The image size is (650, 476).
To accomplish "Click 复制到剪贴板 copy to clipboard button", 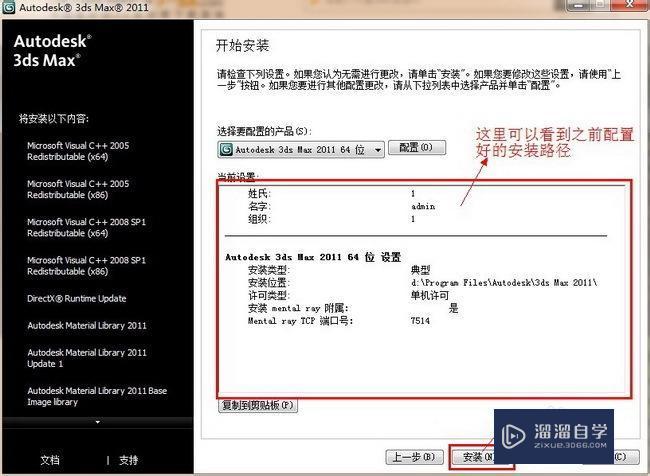I will click(258, 405).
